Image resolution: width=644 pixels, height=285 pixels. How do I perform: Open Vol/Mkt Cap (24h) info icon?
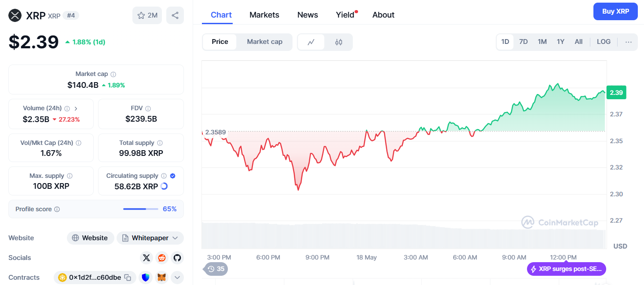[78, 143]
